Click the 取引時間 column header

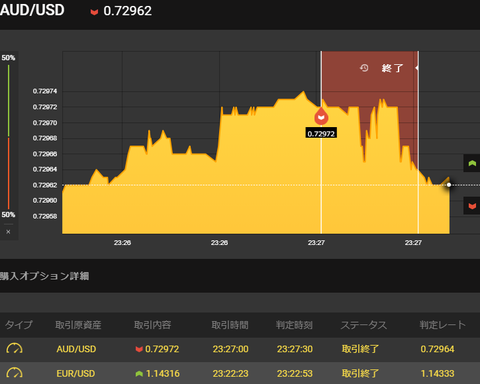tap(230, 325)
